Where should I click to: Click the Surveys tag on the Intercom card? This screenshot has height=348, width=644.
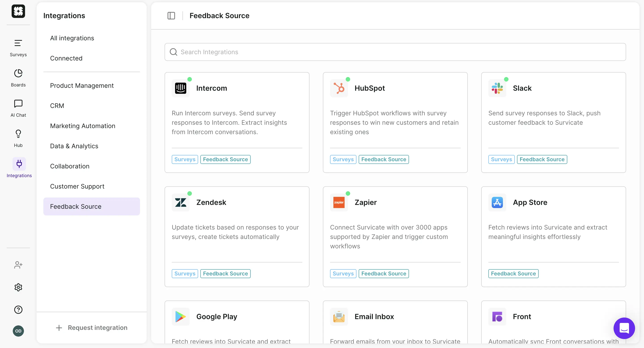pos(184,159)
